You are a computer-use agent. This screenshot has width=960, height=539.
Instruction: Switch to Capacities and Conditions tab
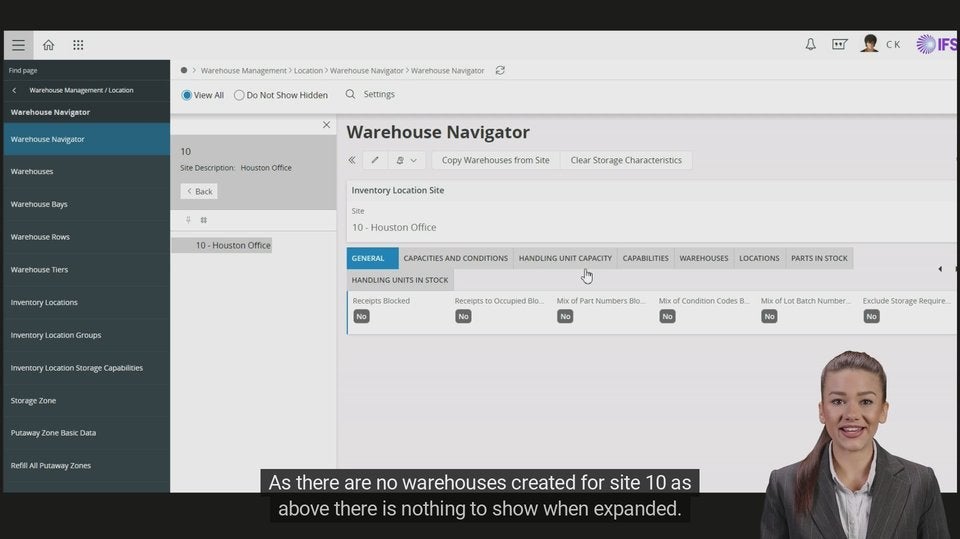click(x=455, y=258)
